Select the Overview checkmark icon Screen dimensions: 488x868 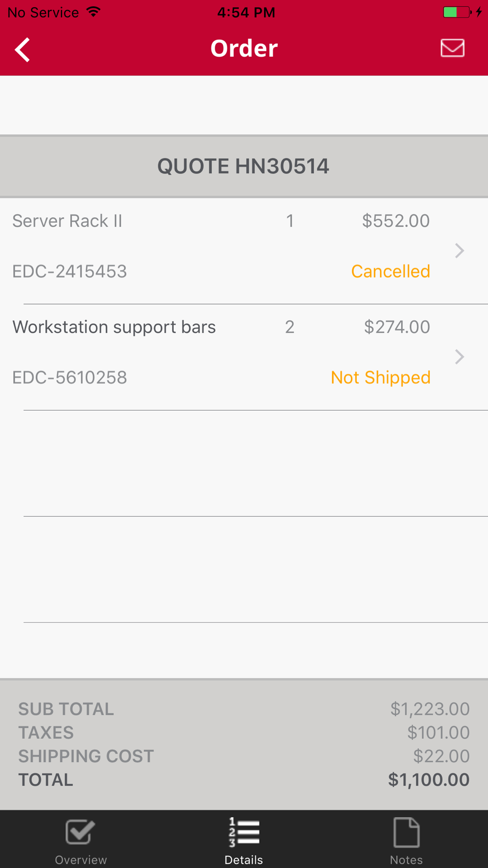tap(81, 832)
